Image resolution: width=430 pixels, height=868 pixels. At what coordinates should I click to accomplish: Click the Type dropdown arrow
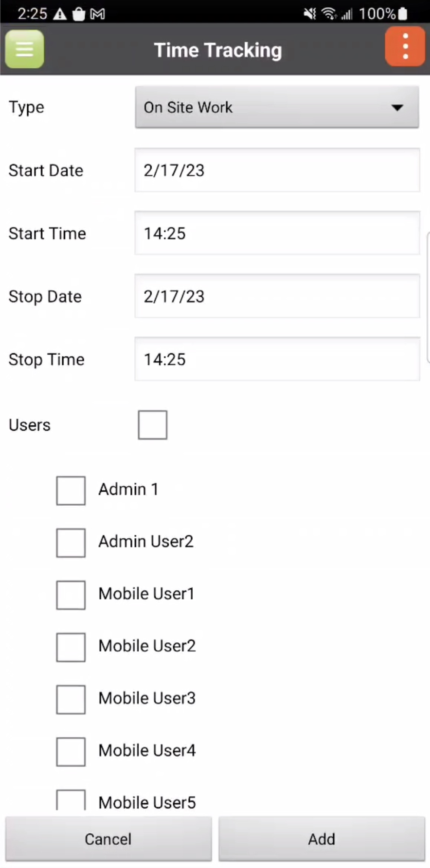(x=397, y=108)
